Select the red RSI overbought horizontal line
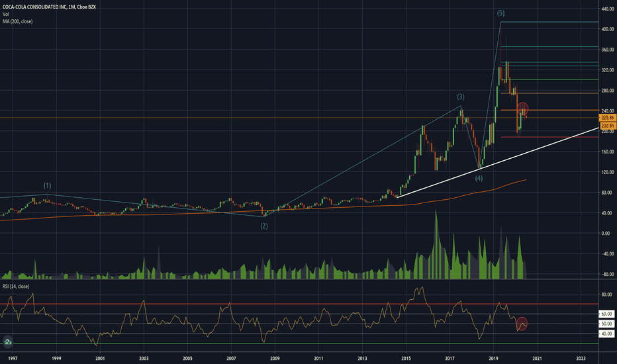The width and height of the screenshot is (617, 364). [299, 304]
